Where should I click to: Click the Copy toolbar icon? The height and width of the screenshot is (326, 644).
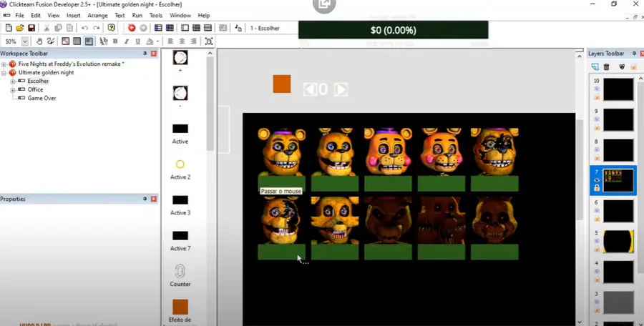tap(58, 28)
